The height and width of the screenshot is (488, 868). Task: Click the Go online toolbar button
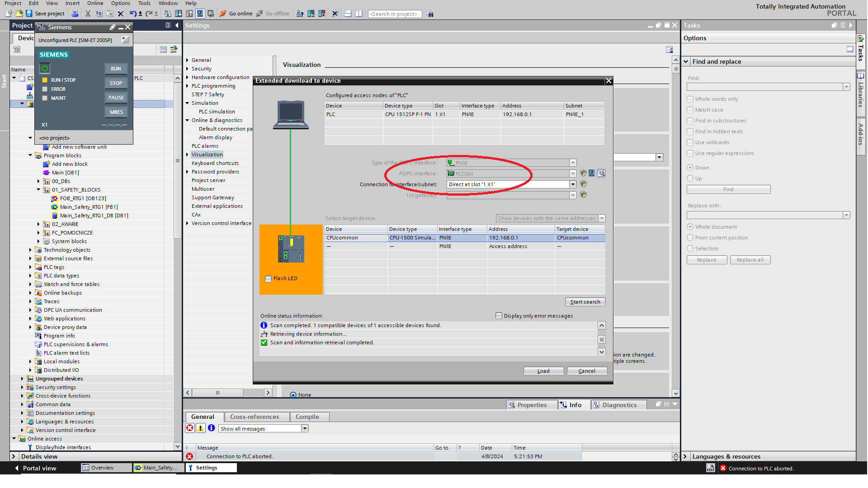pos(236,14)
